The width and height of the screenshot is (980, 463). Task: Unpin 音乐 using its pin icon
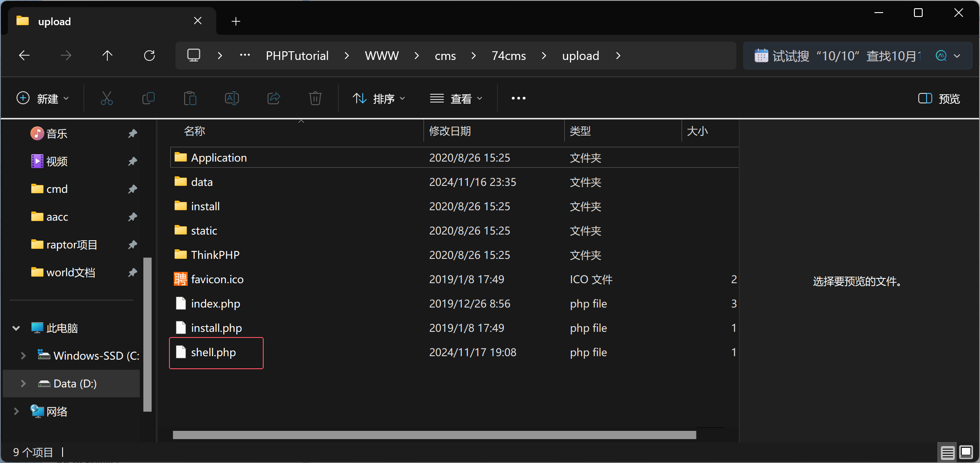[132, 133]
